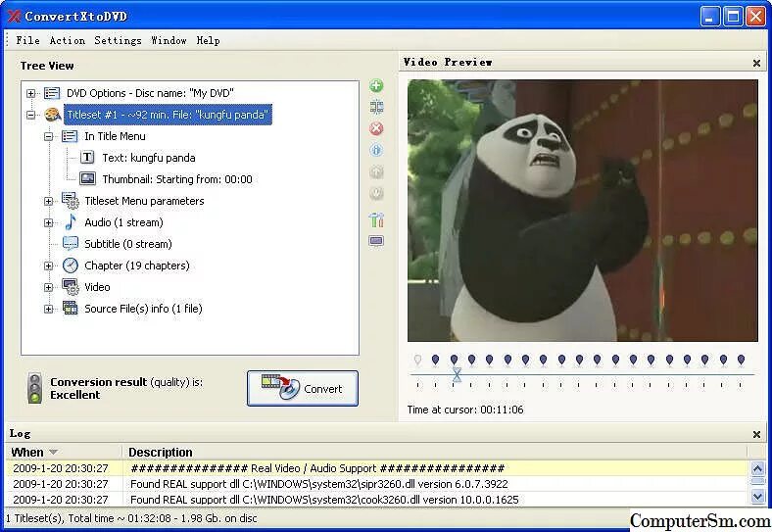Click the red Remove item icon
Viewport: 772px width, 532px height.
coord(376,128)
